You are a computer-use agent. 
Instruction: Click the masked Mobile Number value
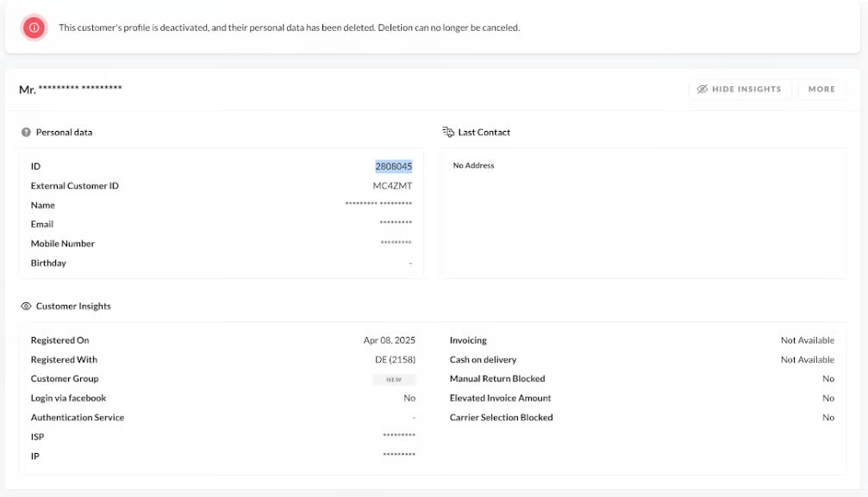(x=396, y=244)
